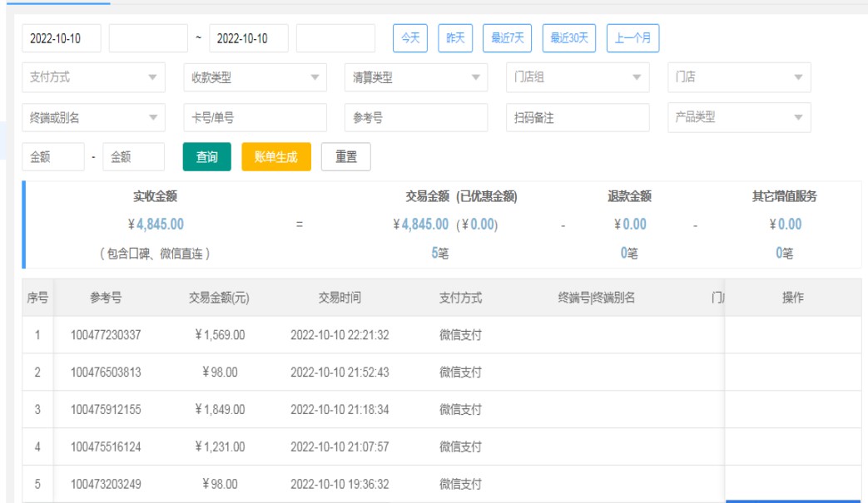Click the 重置 reset button
The height and width of the screenshot is (503, 868).
pyautogui.click(x=345, y=157)
